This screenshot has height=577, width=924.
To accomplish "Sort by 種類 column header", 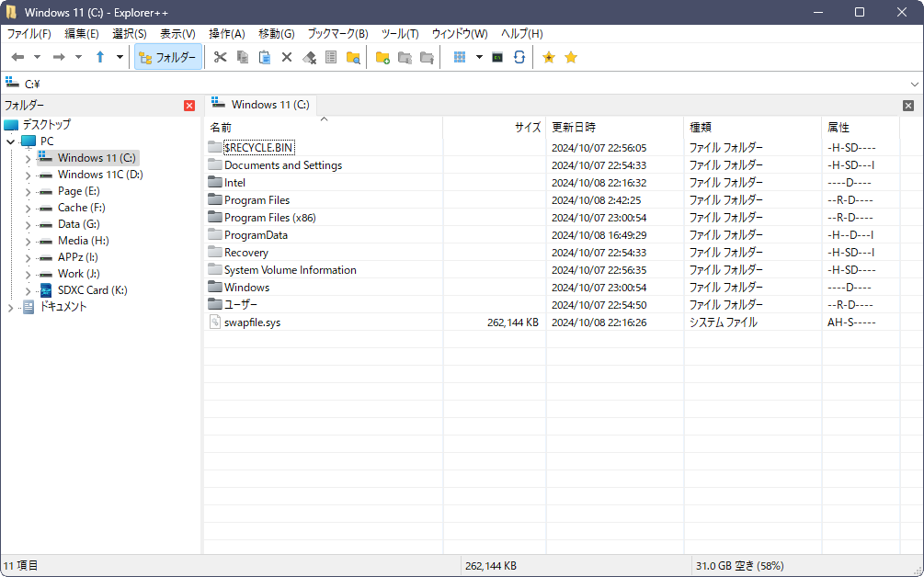I will [x=752, y=127].
